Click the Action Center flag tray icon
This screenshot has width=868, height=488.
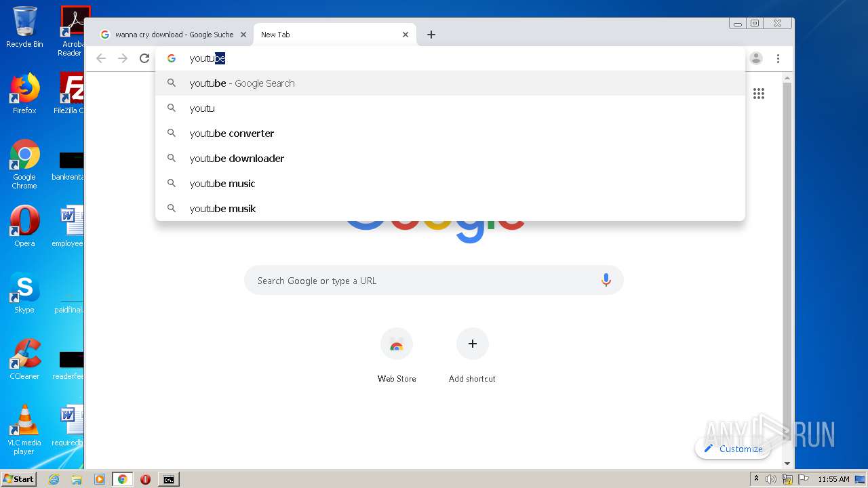click(804, 479)
